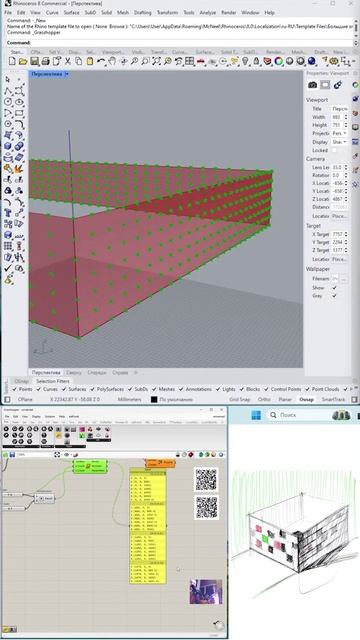This screenshot has height=640, width=360.
Task: Click the red car Set View icon
Action: [201, 61]
